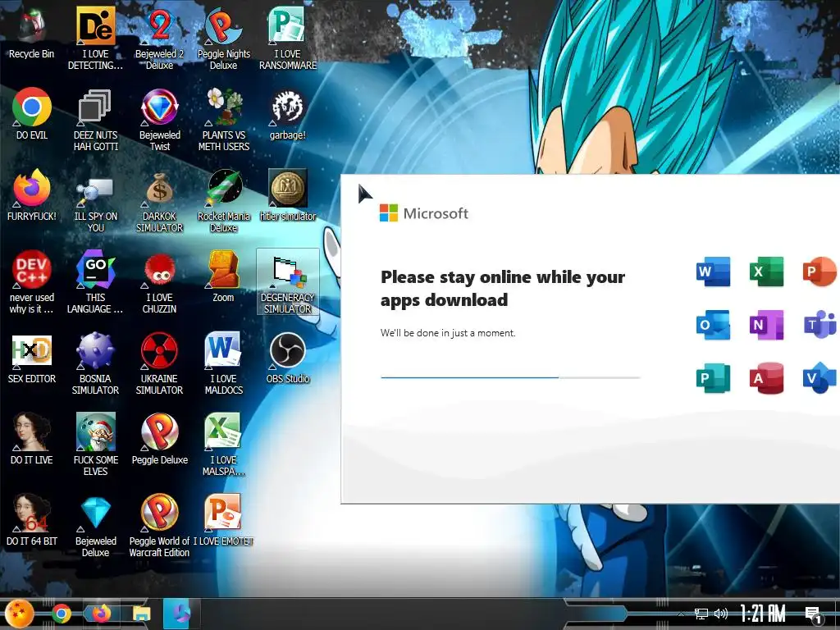Open File Explorer from the taskbar

coord(141,614)
